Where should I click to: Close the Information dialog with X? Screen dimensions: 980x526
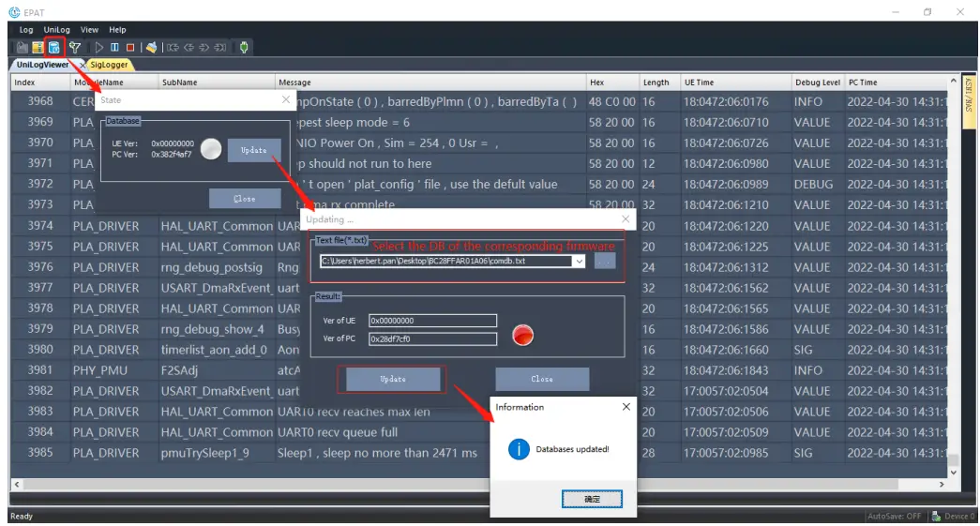(x=626, y=407)
